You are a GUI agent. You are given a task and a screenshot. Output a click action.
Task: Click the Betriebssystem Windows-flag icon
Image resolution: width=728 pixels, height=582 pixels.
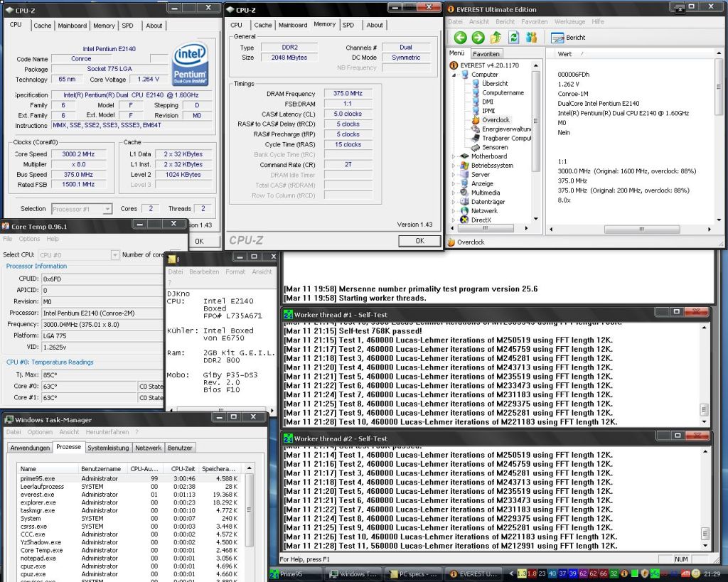464,166
